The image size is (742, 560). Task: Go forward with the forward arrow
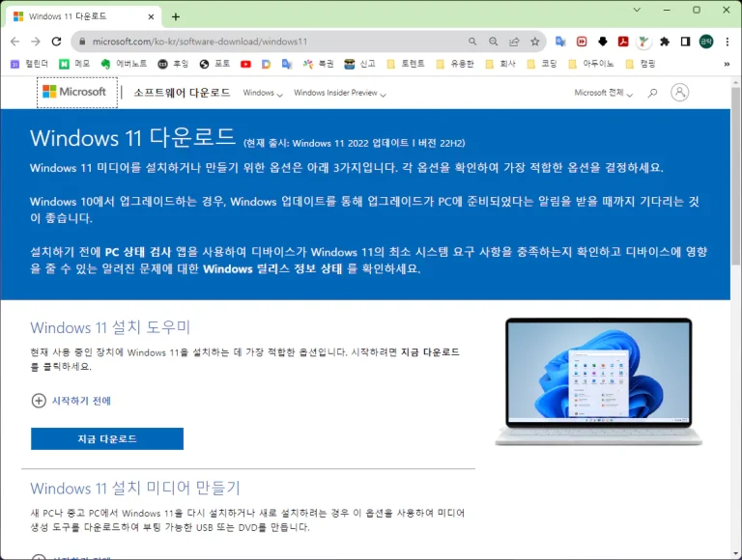coord(36,42)
